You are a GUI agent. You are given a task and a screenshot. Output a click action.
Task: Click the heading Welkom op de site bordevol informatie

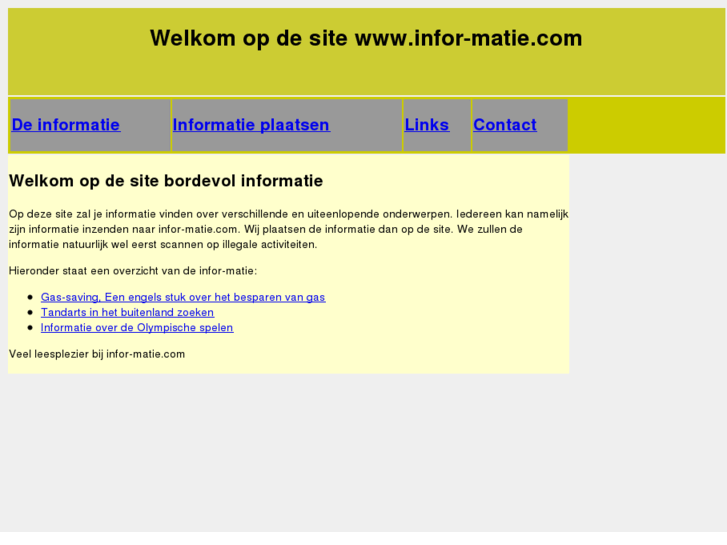point(166,181)
